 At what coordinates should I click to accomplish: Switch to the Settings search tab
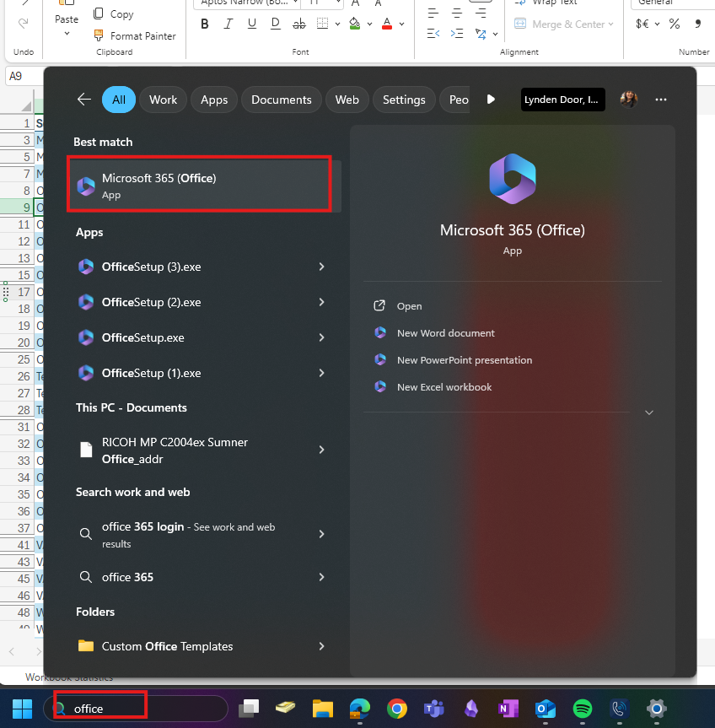click(x=404, y=100)
